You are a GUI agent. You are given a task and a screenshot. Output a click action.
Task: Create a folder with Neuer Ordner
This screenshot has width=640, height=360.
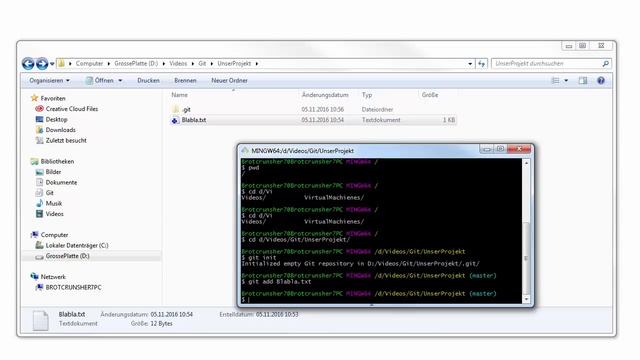coord(229,80)
